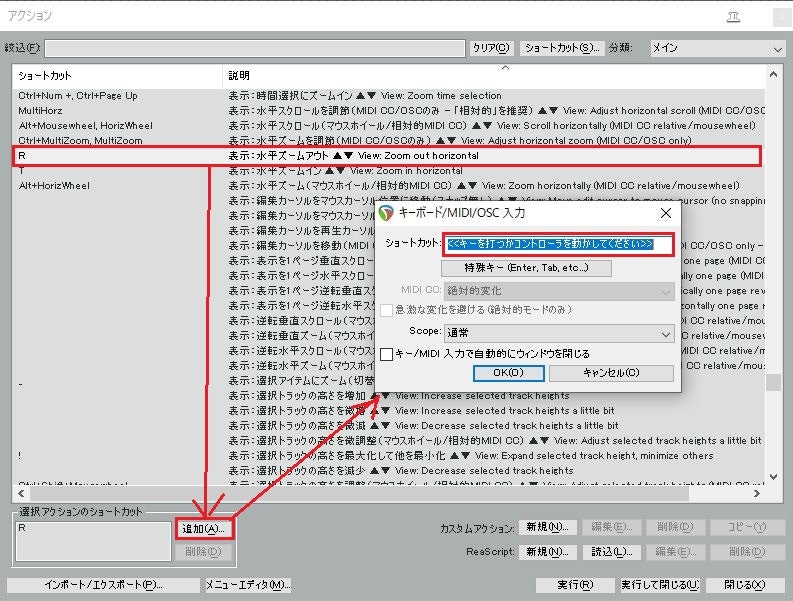Click the コピー(Y) button
The height and width of the screenshot is (601, 793).
(746, 527)
